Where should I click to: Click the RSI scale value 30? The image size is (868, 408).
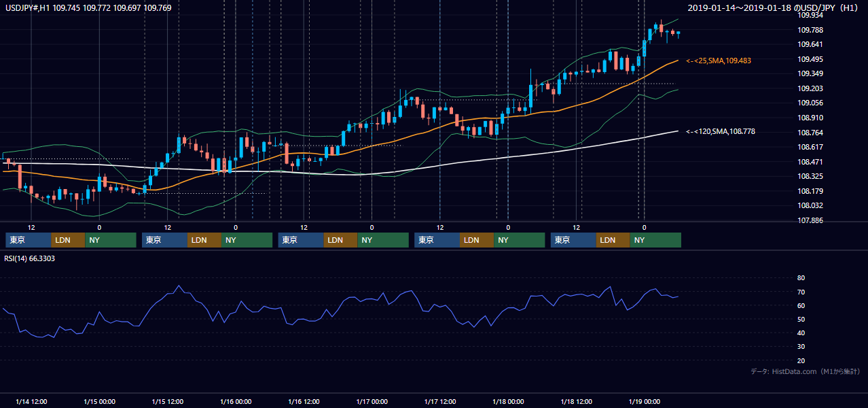[x=801, y=347]
